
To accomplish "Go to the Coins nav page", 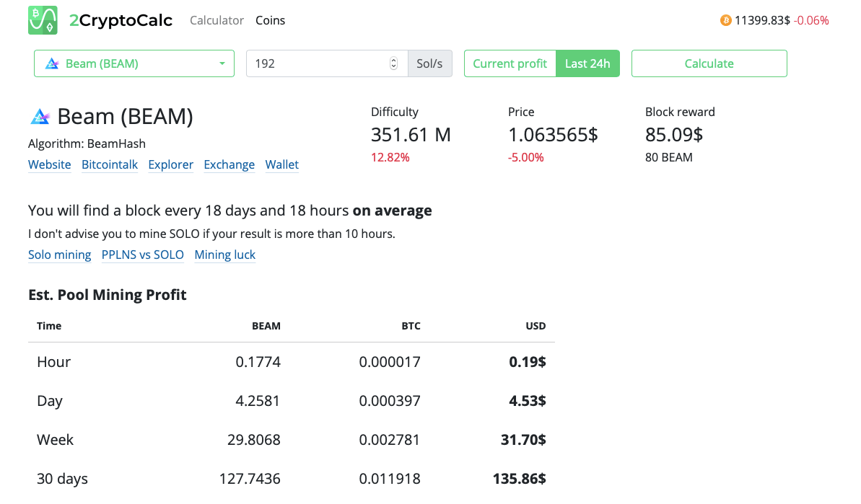I will pyautogui.click(x=270, y=20).
